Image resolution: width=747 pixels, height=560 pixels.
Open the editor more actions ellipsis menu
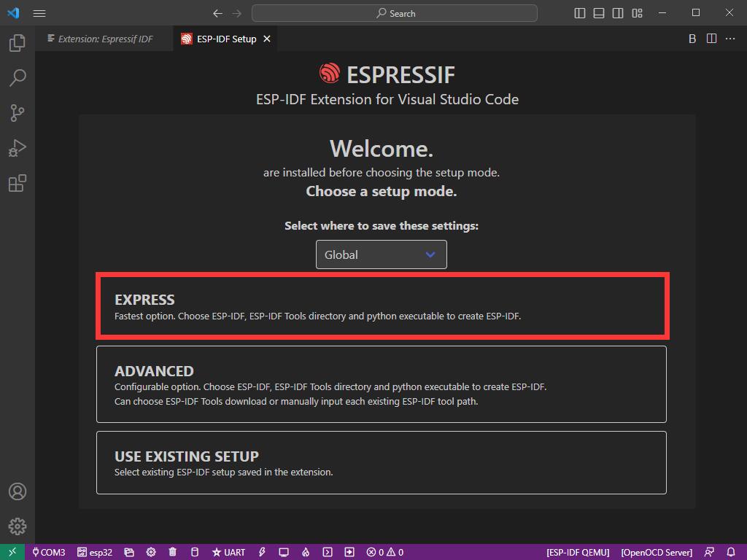729,39
